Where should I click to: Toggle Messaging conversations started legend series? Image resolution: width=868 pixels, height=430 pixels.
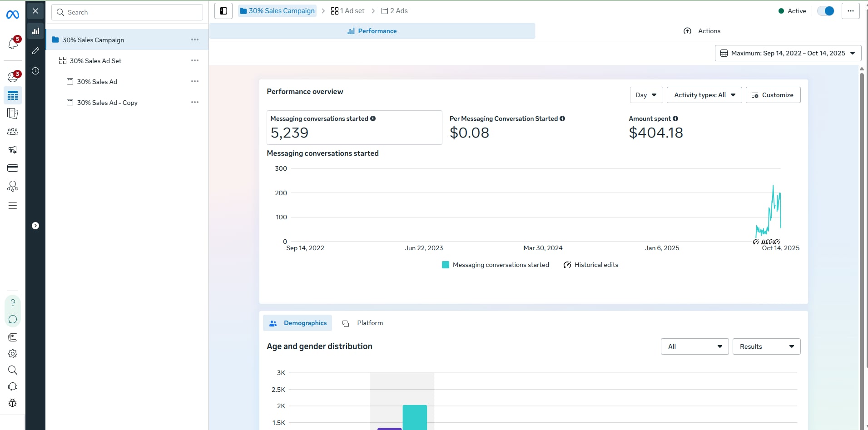pos(496,265)
